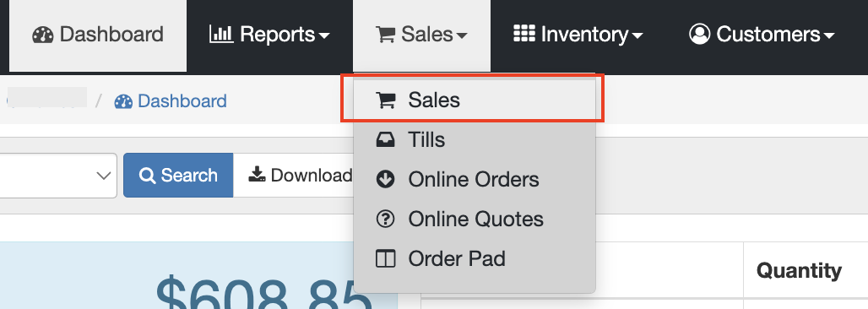868x309 pixels.
Task: Click the Online Orders down-arrow icon
Action: [x=385, y=180]
